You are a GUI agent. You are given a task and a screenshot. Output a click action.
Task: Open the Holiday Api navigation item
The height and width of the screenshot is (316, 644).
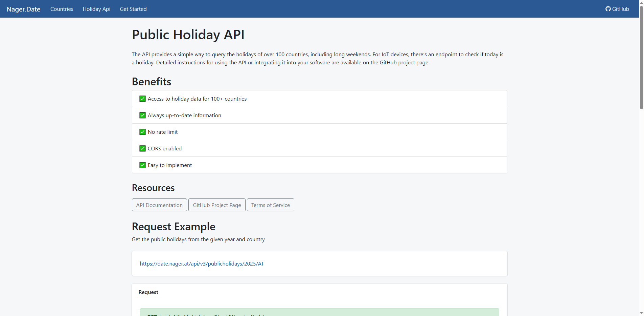click(x=96, y=9)
